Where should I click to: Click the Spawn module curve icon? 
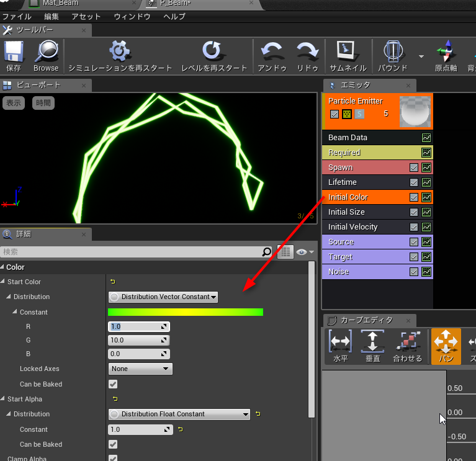pyautogui.click(x=426, y=168)
